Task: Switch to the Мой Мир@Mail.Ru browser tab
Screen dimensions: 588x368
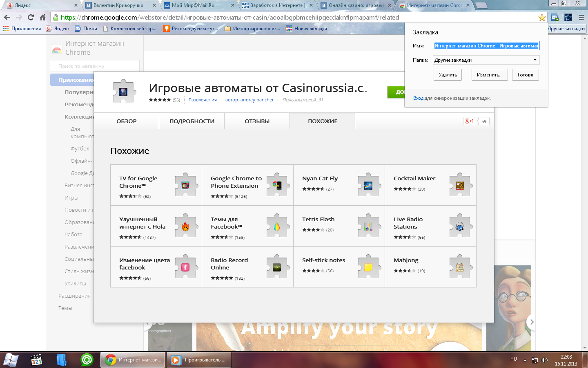Action: tap(199, 5)
